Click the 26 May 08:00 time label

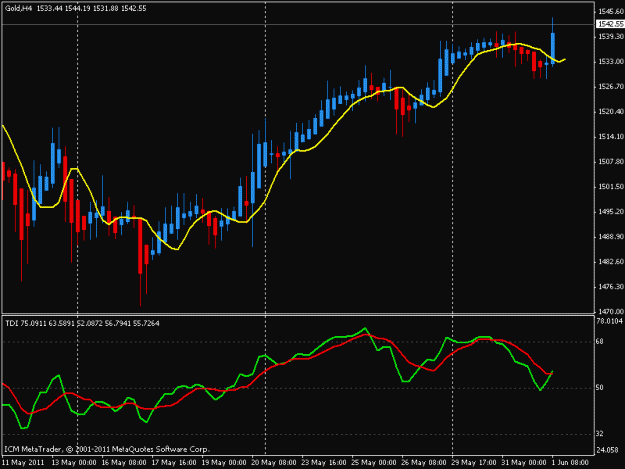click(423, 463)
